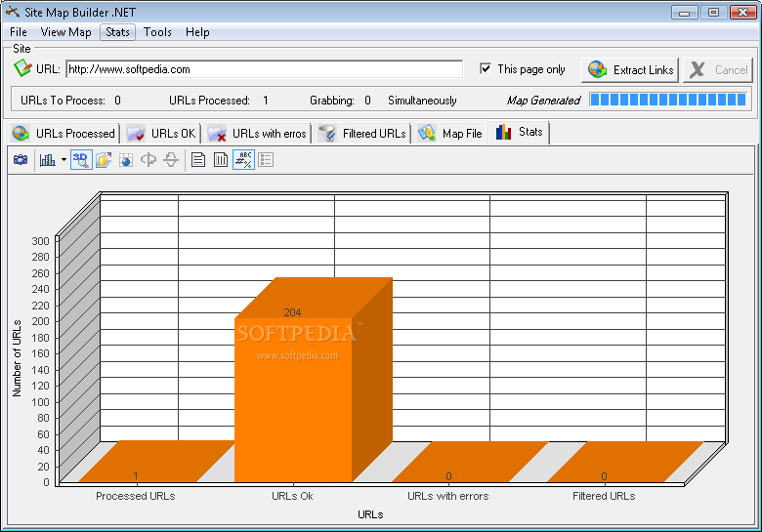Image resolution: width=762 pixels, height=532 pixels.
Task: Click the rotate horizontally icon
Action: tap(148, 160)
